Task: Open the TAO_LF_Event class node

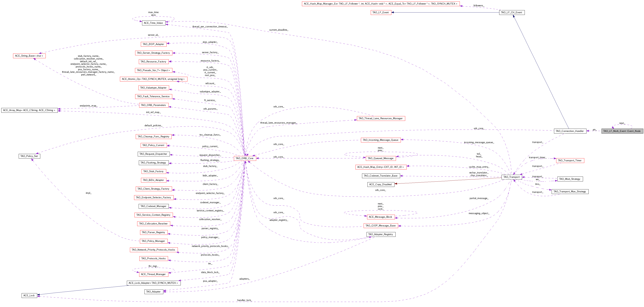Action: coord(381,13)
